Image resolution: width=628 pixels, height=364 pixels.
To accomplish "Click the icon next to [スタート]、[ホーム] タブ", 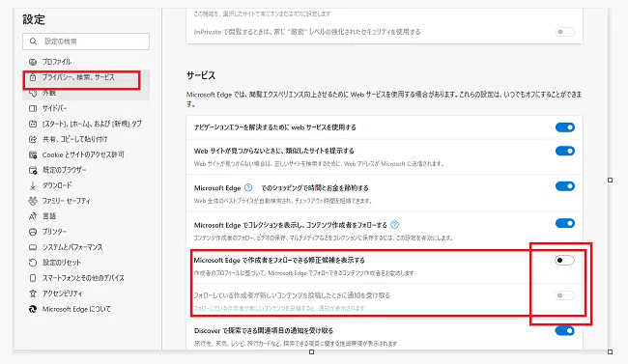I will pyautogui.click(x=33, y=125).
